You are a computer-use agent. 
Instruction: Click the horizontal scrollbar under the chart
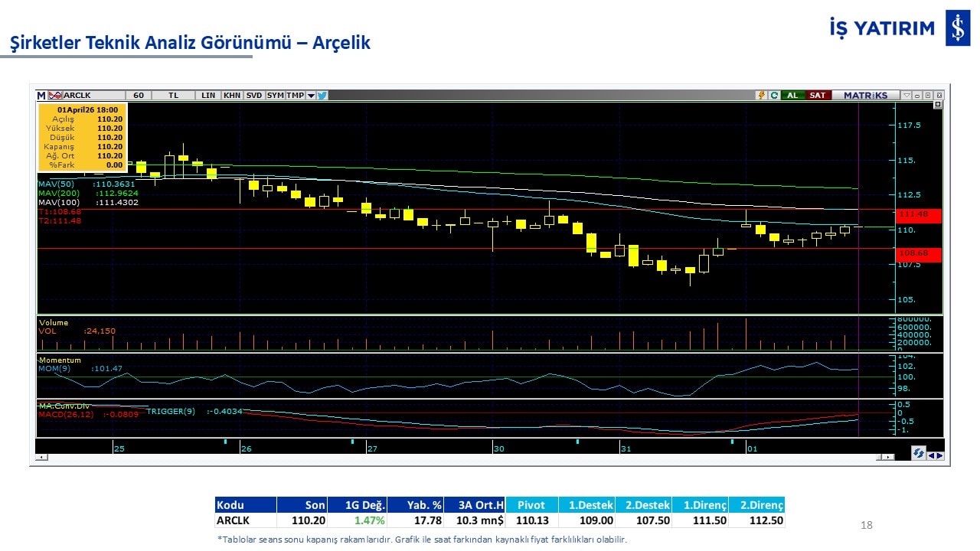pyautogui.click(x=459, y=457)
